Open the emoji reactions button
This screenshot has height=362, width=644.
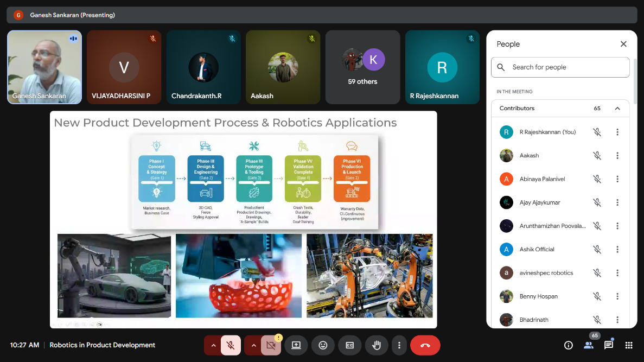323,345
